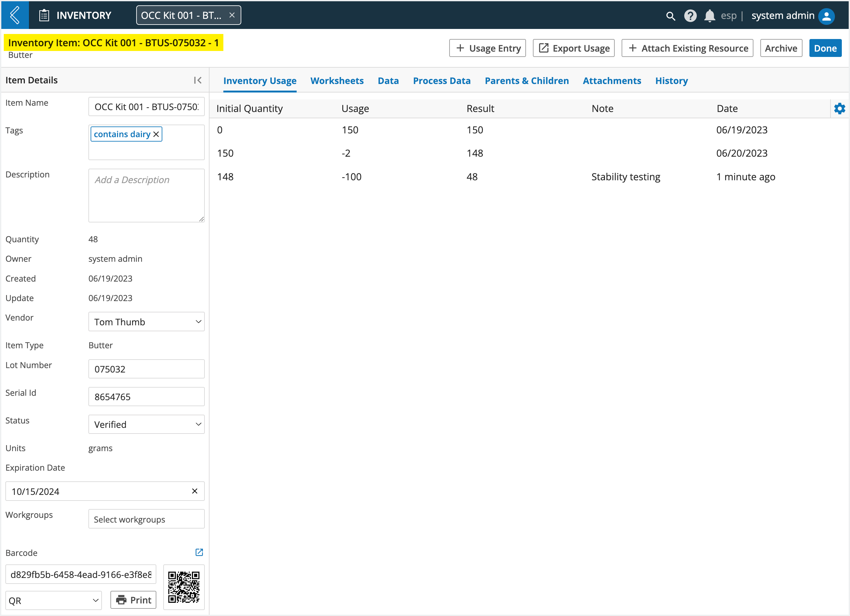Open the Parents & Children tab
The image size is (850, 616).
(x=527, y=81)
